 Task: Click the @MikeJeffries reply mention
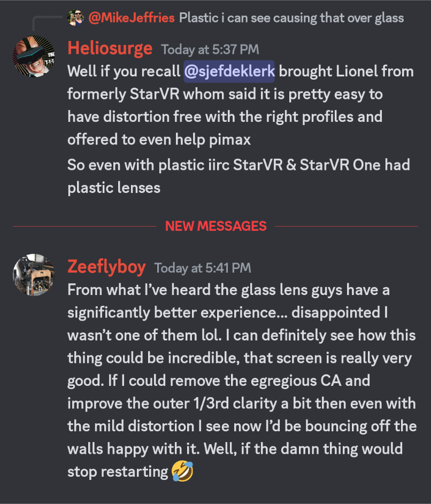pyautogui.click(x=132, y=18)
